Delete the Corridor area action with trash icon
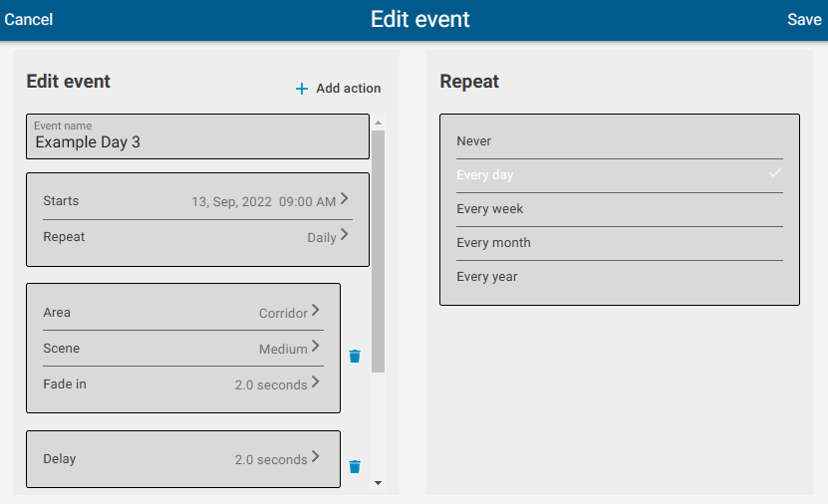 click(x=355, y=356)
